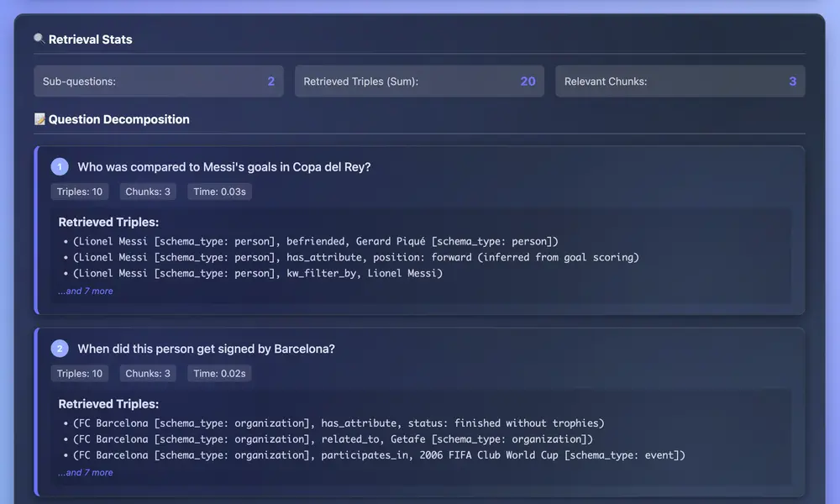The width and height of the screenshot is (840, 504).
Task: Click the memo icon beside Question Decomposition
Action: coord(39,119)
